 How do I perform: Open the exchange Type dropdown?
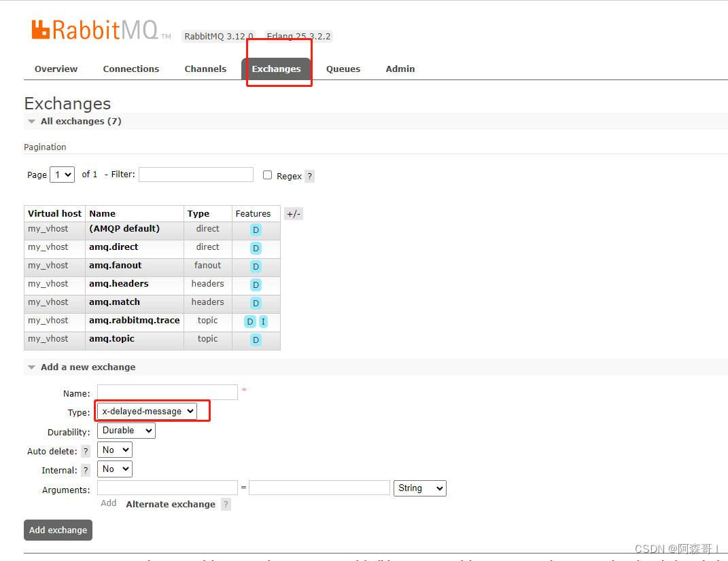click(x=146, y=411)
